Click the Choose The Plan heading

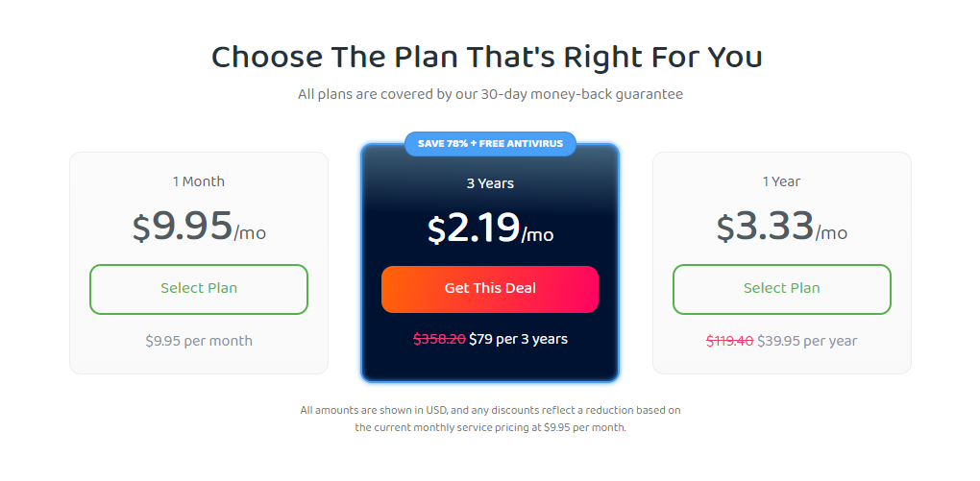coord(487,58)
